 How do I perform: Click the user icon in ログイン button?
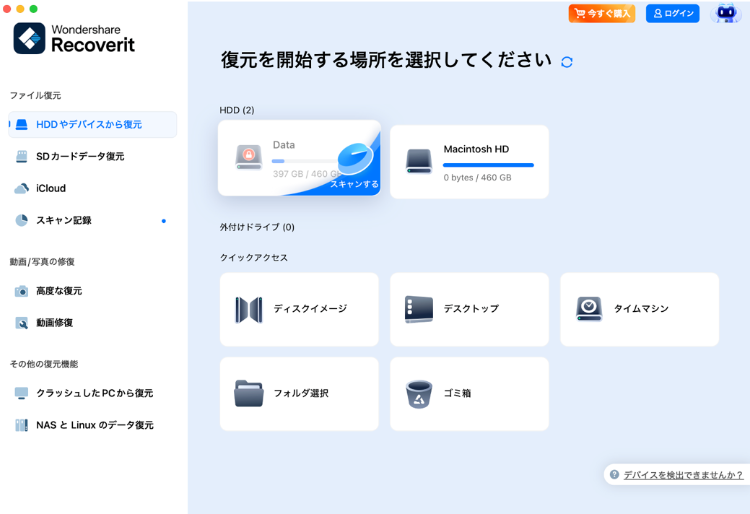[658, 13]
